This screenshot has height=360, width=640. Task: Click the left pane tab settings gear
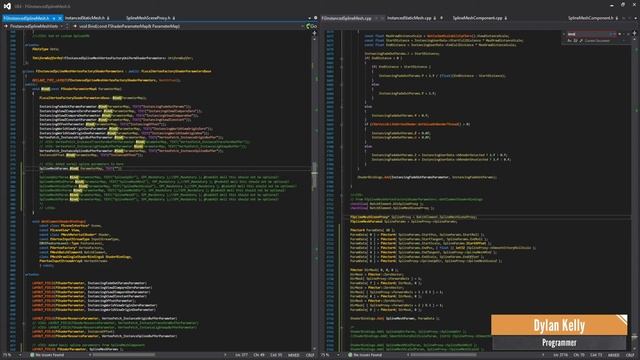[x=316, y=18]
